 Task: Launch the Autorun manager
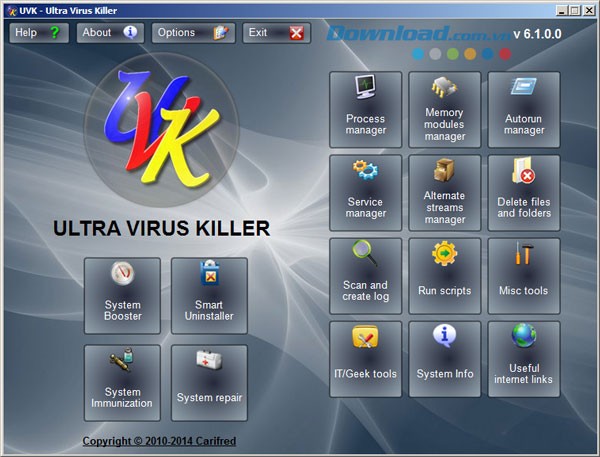[524, 109]
